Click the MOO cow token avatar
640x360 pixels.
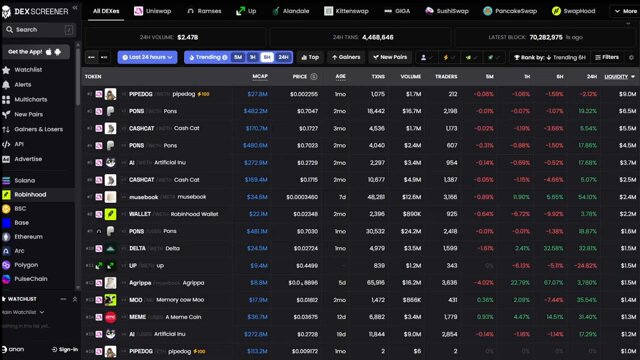tap(110, 300)
